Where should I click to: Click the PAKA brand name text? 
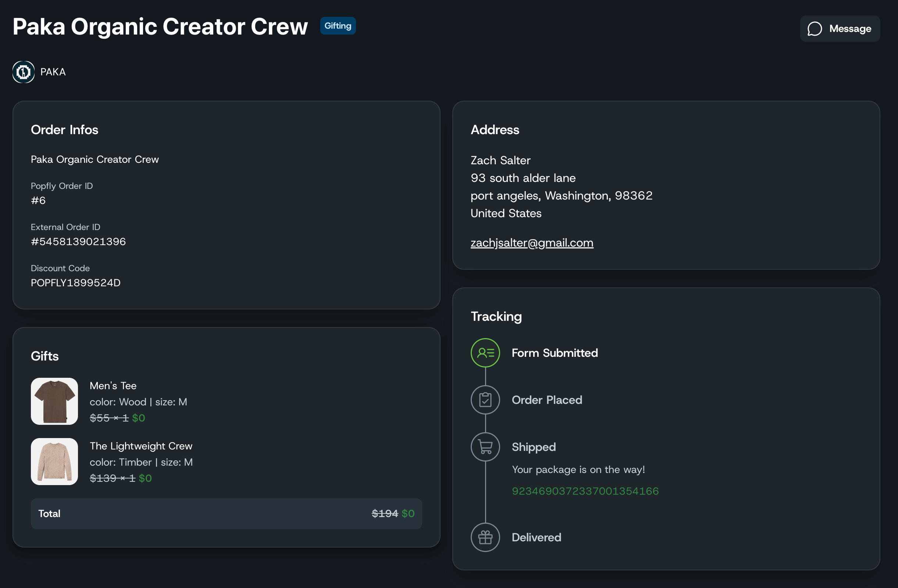pyautogui.click(x=53, y=72)
